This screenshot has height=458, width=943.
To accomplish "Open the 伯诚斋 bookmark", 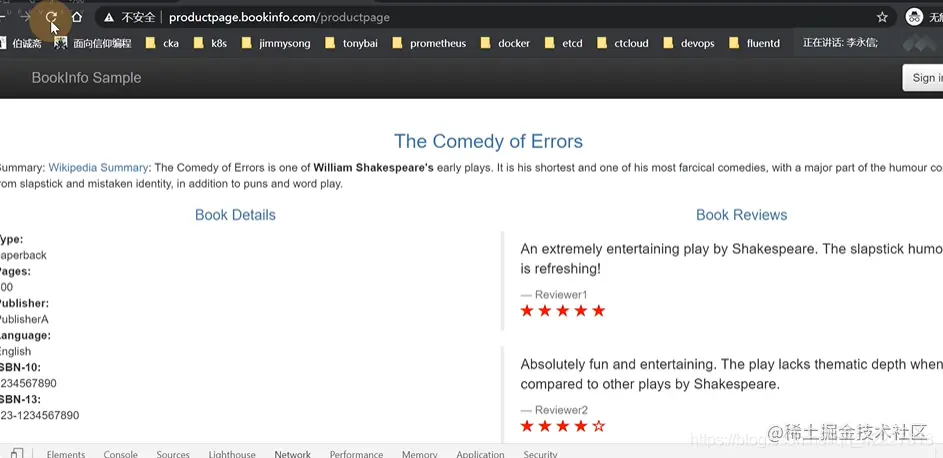I will (20, 43).
